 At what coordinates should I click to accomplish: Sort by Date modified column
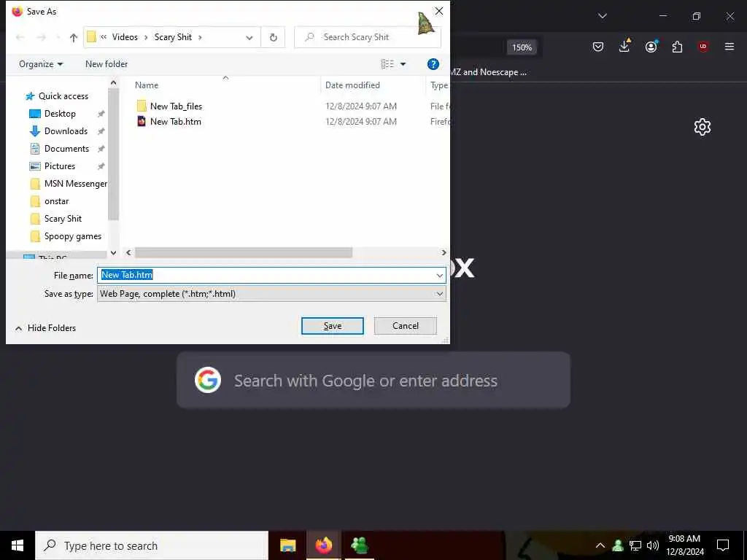tap(352, 85)
